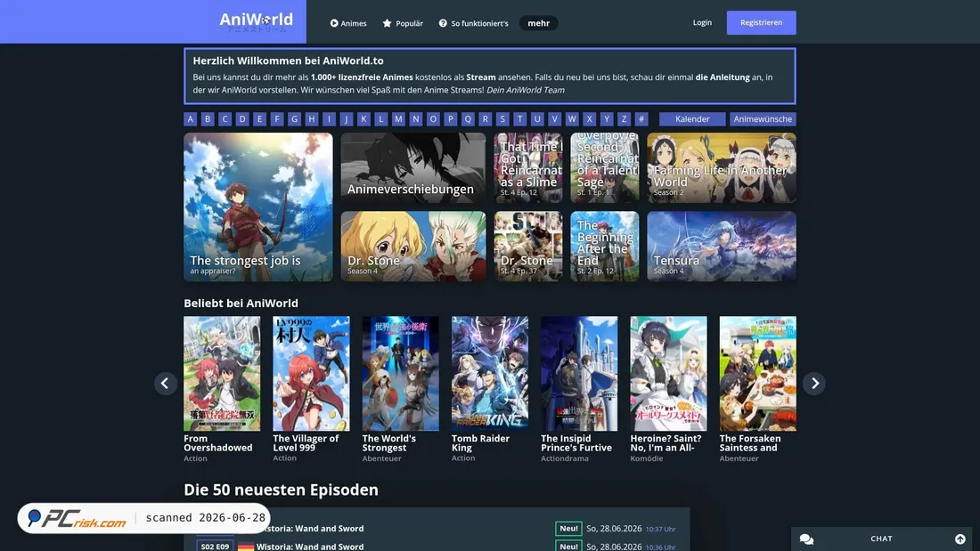Open The Beginning After the End tile
Image resolution: width=980 pixels, height=551 pixels.
click(604, 247)
